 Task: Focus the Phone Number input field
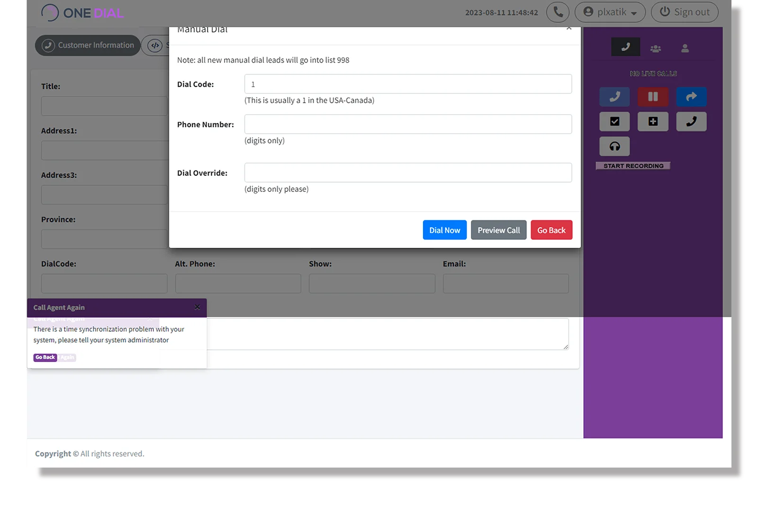(x=408, y=124)
